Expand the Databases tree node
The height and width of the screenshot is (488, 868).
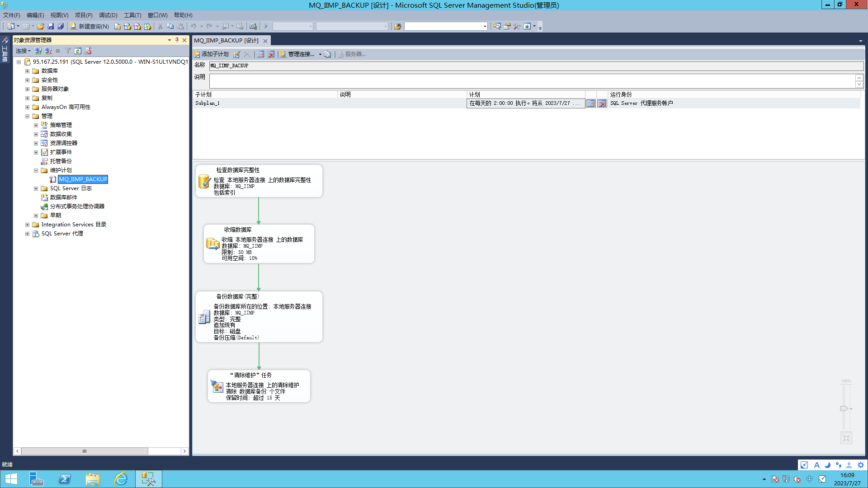[x=27, y=71]
